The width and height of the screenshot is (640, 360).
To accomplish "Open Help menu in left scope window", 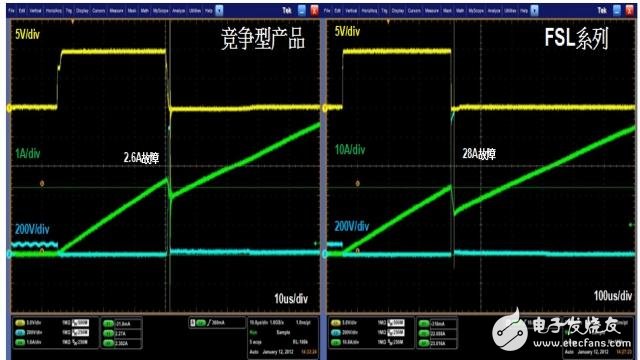I will (x=209, y=11).
